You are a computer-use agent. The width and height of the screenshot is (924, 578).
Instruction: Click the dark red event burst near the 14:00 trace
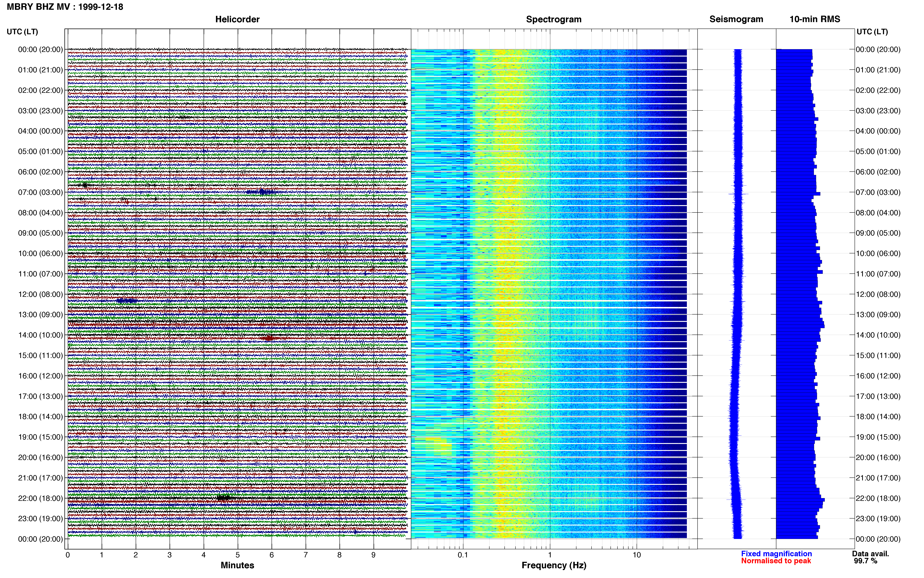269,338
